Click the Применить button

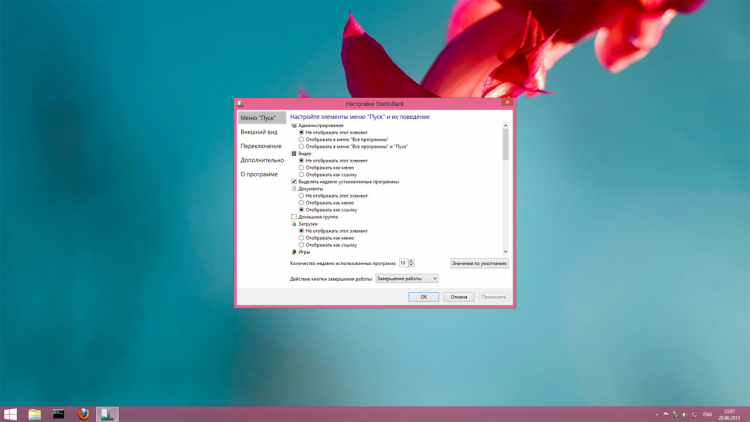point(494,297)
